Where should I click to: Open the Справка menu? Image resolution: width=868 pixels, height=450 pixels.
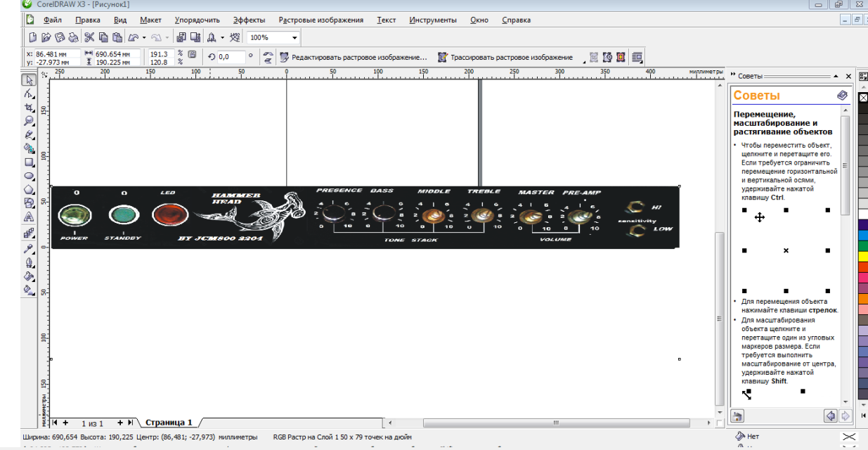[x=517, y=20]
